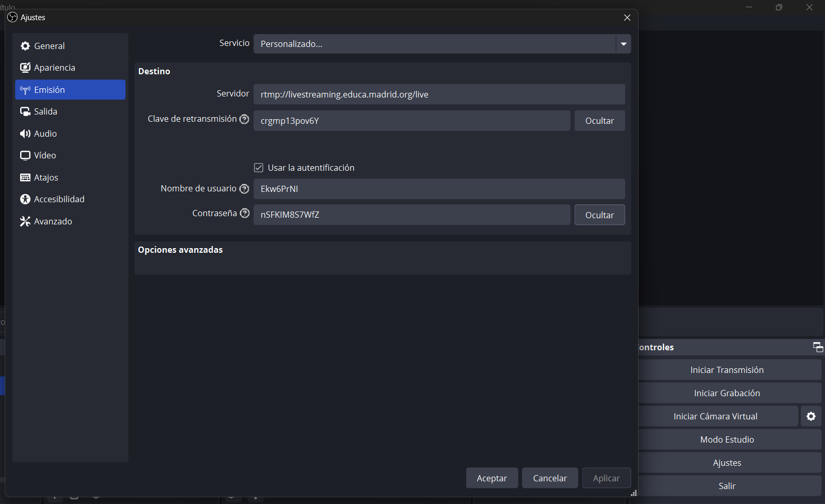Screen dimensions: 825x504
Task: Open the Avanzado settings section
Action: pyautogui.click(x=70, y=221)
